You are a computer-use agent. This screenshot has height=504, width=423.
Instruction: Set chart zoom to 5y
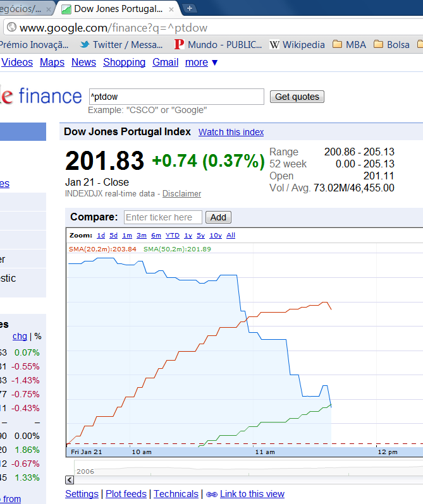pyautogui.click(x=200, y=236)
